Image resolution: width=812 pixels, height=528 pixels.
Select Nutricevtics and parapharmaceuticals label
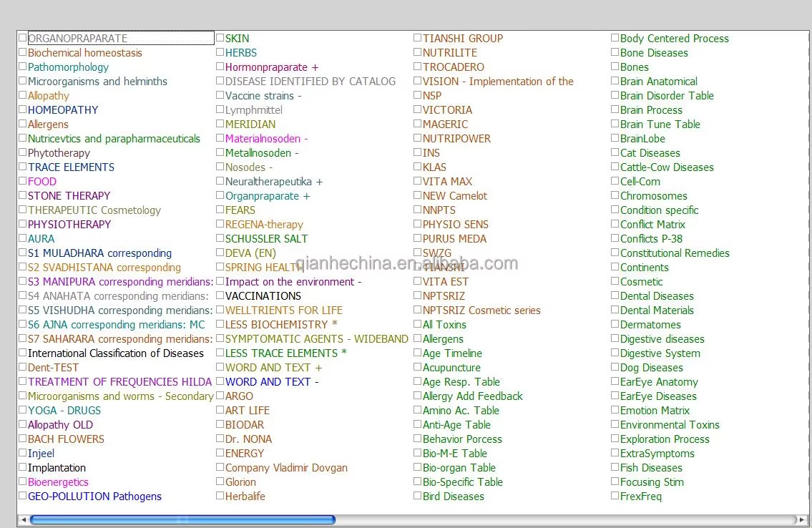[x=114, y=139]
